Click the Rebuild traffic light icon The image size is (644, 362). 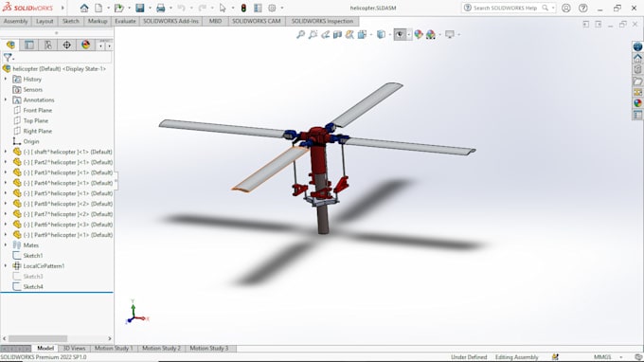(243, 8)
